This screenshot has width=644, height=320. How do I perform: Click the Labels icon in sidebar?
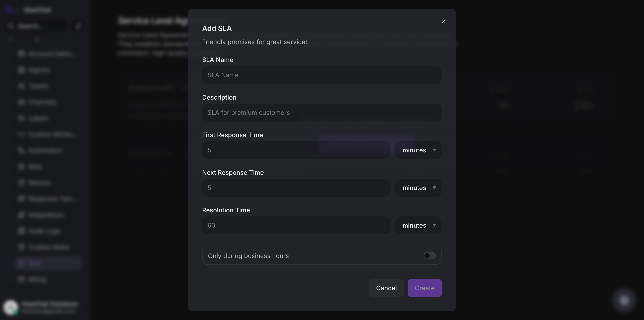(21, 118)
